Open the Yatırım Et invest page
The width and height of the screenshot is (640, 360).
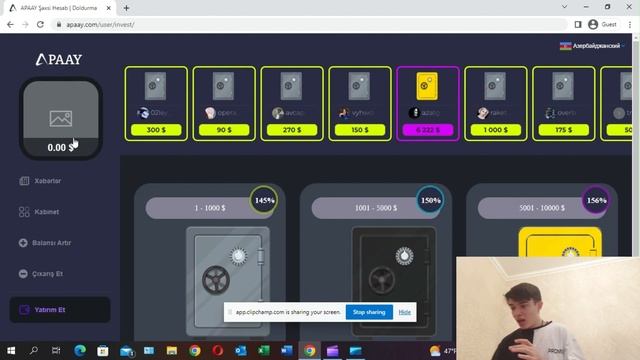coord(60,310)
